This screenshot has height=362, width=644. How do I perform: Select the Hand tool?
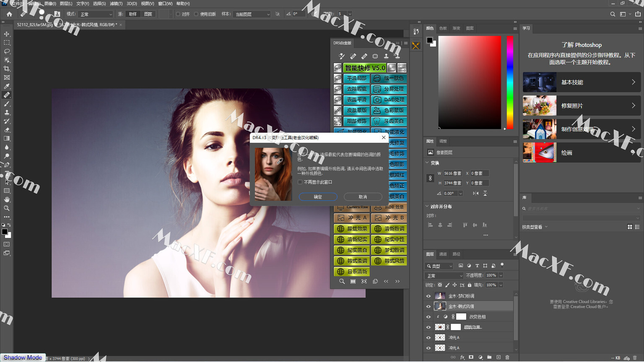(7, 199)
